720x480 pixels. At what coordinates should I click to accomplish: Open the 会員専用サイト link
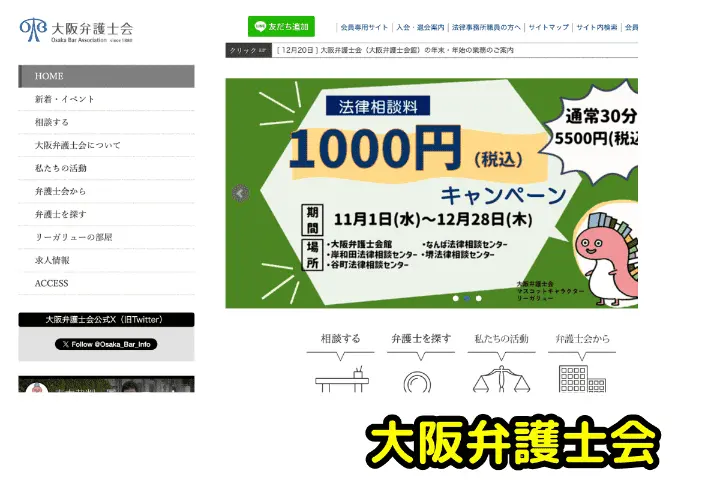(364, 27)
